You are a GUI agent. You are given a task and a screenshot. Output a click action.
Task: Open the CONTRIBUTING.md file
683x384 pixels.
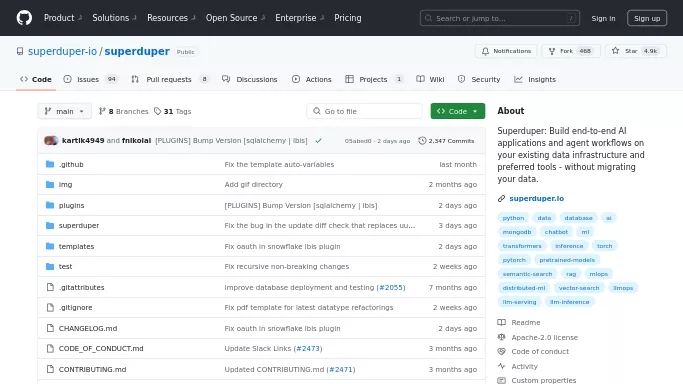point(92,369)
